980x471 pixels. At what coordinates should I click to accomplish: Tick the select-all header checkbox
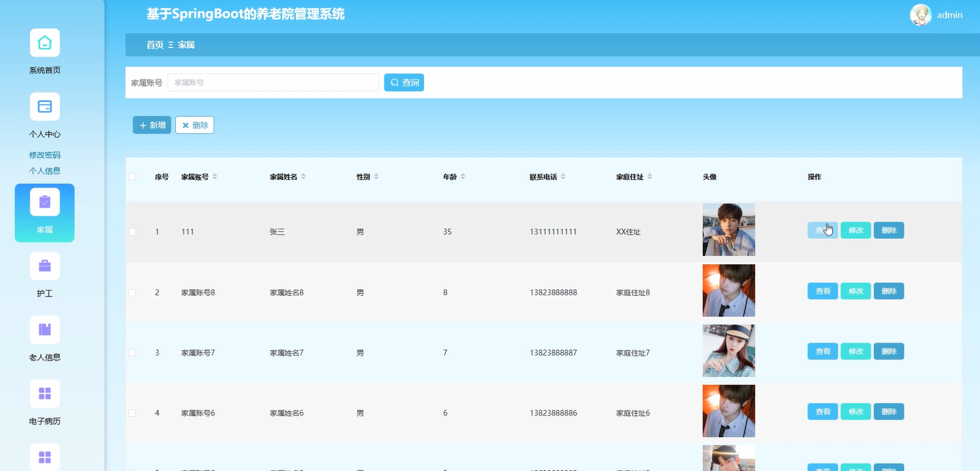tap(132, 177)
